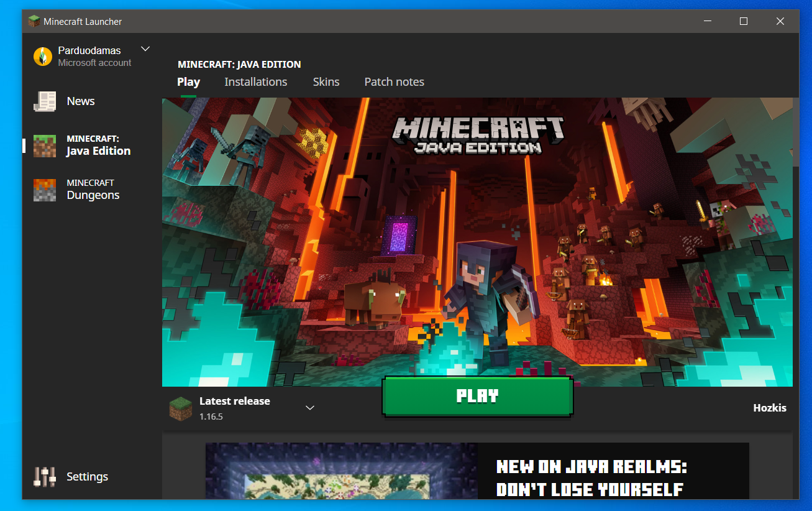812x511 pixels.
Task: Open the Skins tab
Action: pos(326,82)
